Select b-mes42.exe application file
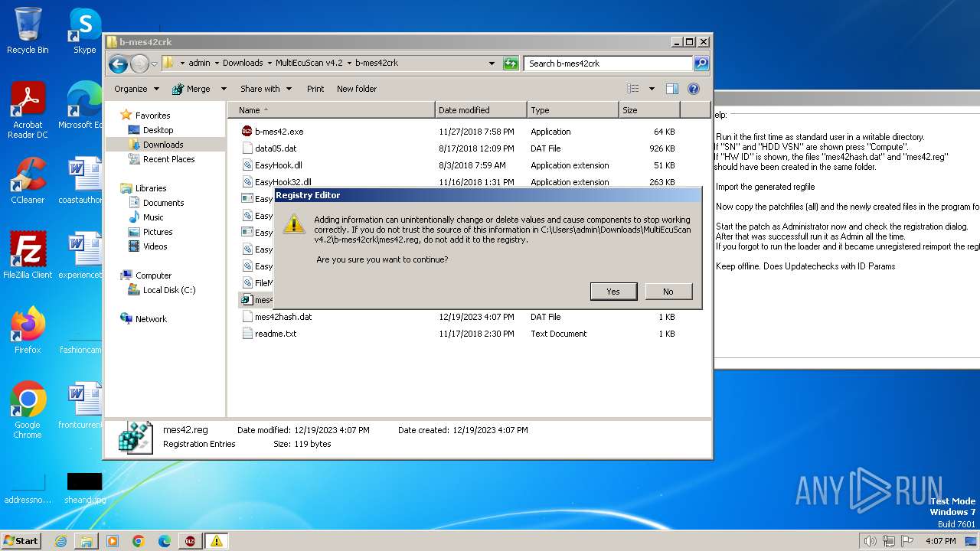The image size is (980, 551). (279, 132)
